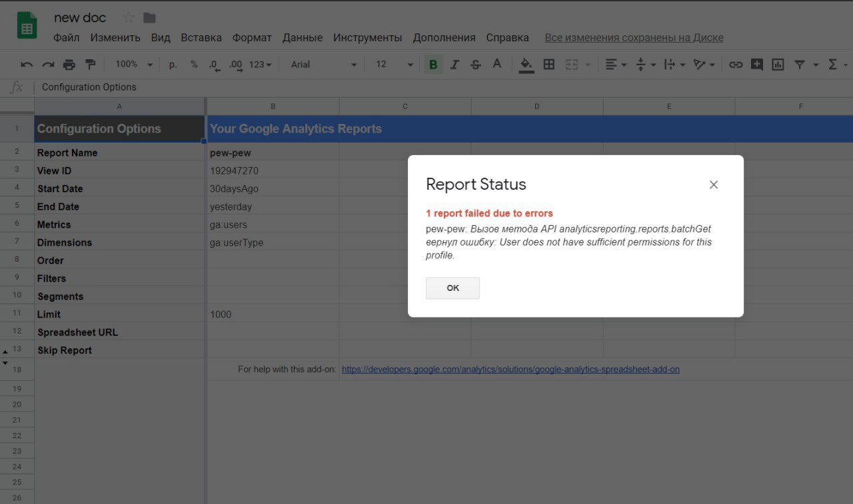Screen dimensions: 853x504
Task: Open the font size 12 dropdown
Action: coord(395,65)
